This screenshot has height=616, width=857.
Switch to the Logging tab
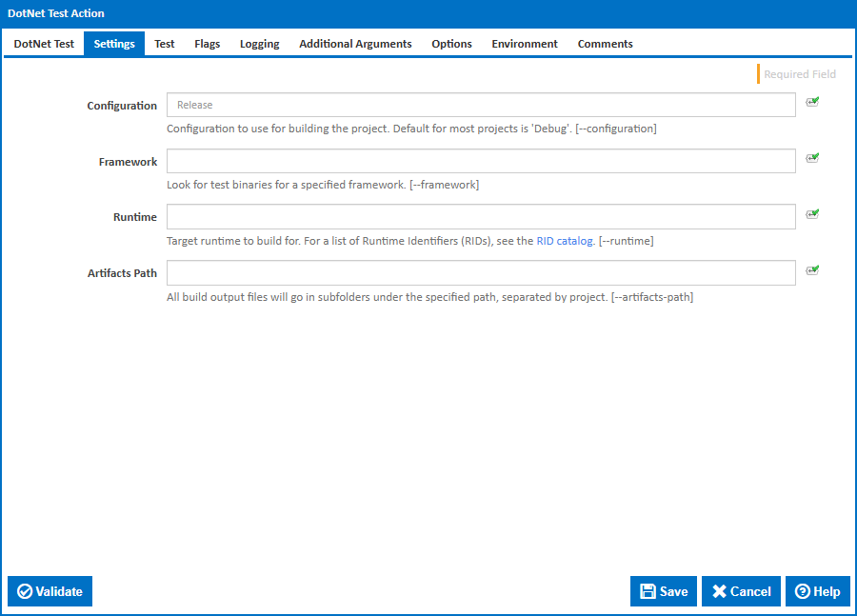coord(259,43)
